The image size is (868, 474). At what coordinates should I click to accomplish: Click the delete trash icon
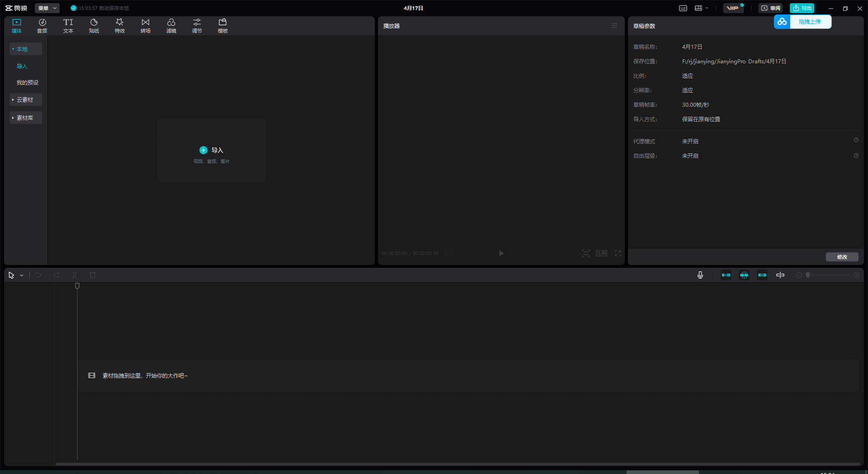click(93, 275)
